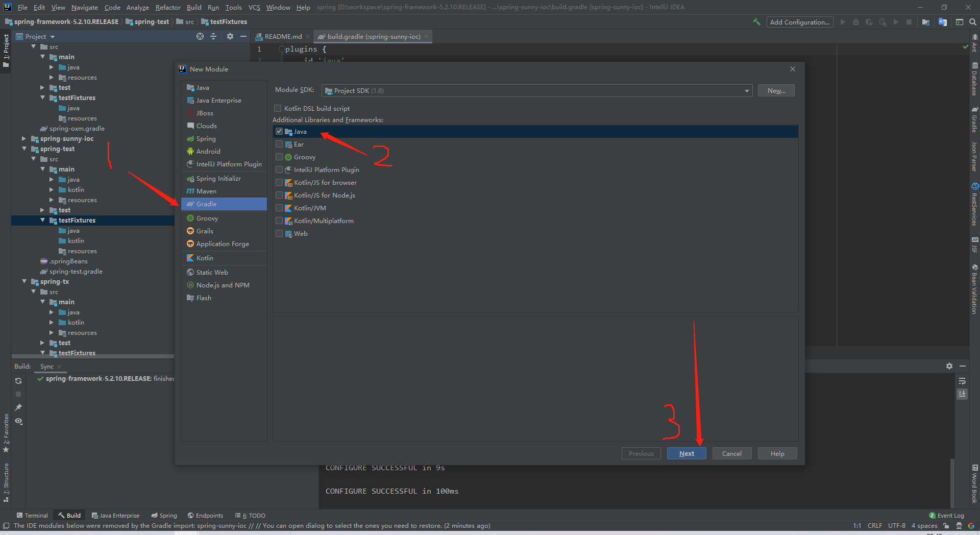Check the Groovy framework checkbox
Image resolution: width=980 pixels, height=535 pixels.
(279, 157)
